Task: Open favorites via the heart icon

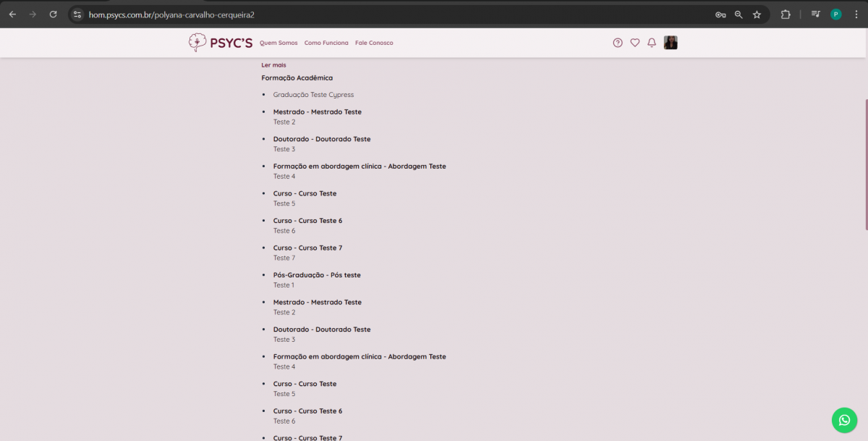Action: (x=635, y=43)
